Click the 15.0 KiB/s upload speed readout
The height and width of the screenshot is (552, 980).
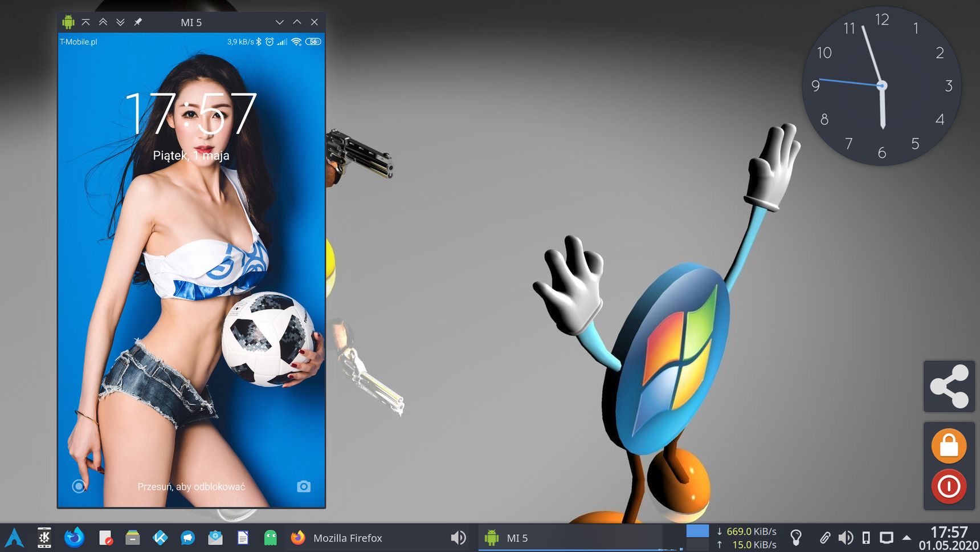746,545
